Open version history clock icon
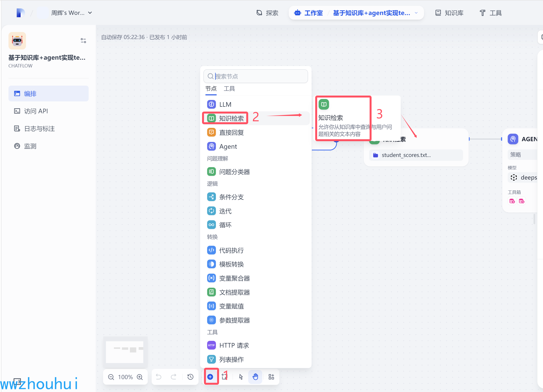Viewport: 543px width, 392px height. (x=190, y=377)
